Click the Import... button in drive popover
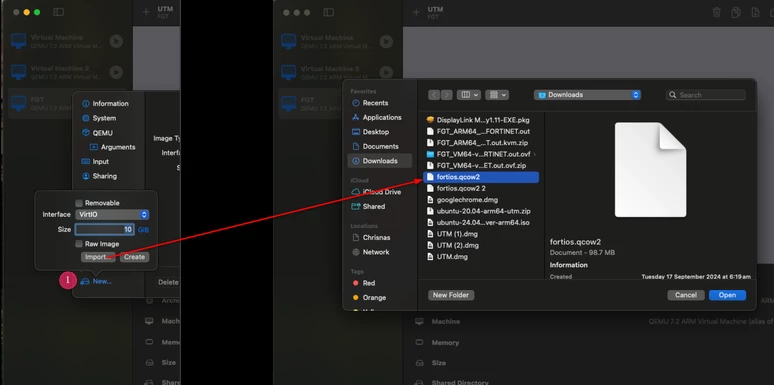 [x=98, y=257]
